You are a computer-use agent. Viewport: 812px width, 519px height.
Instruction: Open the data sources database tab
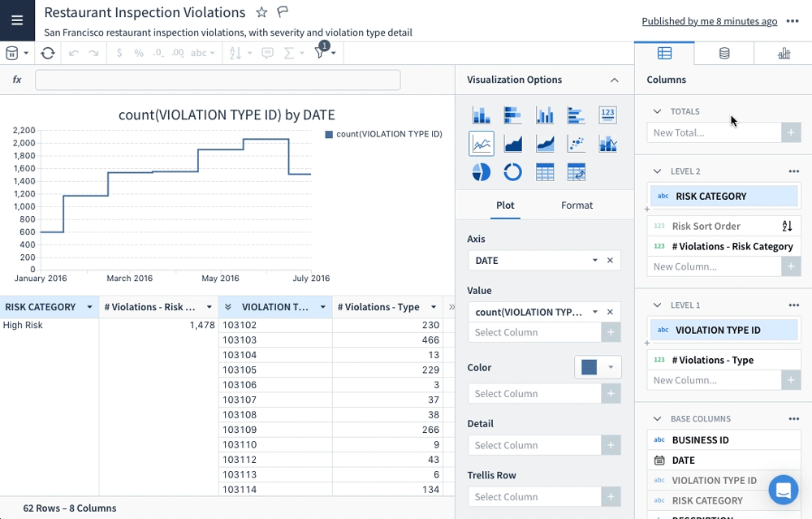point(724,54)
